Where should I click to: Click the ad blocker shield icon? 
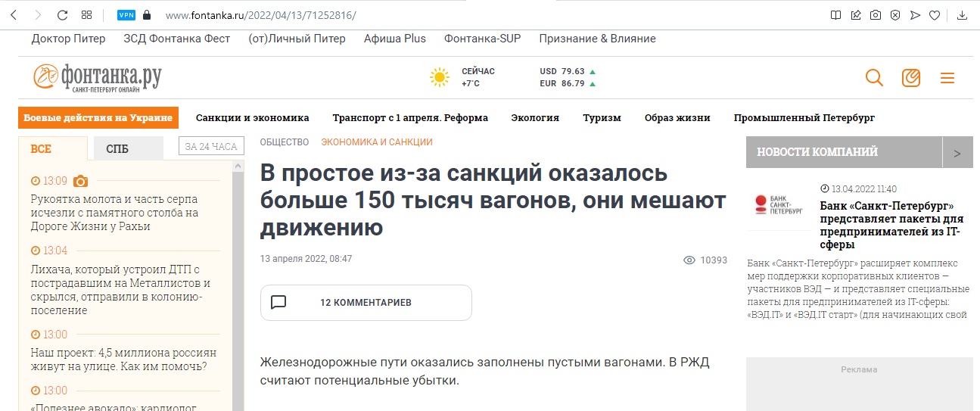tap(894, 15)
